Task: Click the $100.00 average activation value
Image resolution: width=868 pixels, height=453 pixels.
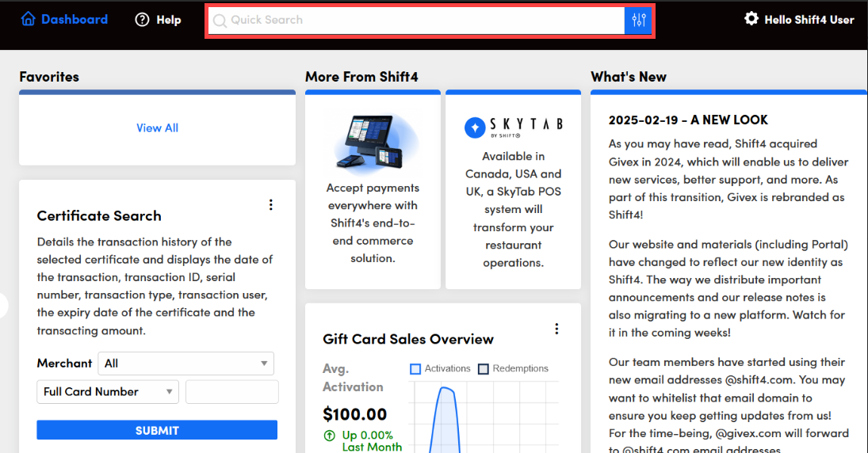Action: [x=355, y=413]
